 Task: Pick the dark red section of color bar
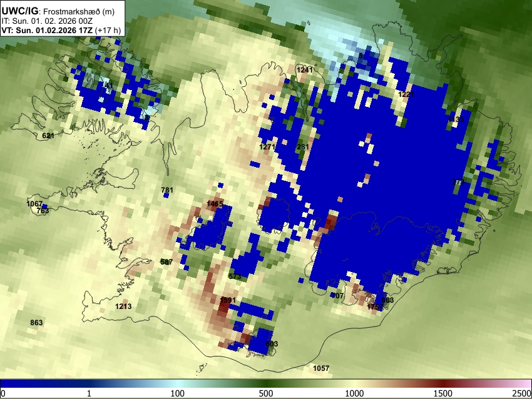(x=443, y=383)
